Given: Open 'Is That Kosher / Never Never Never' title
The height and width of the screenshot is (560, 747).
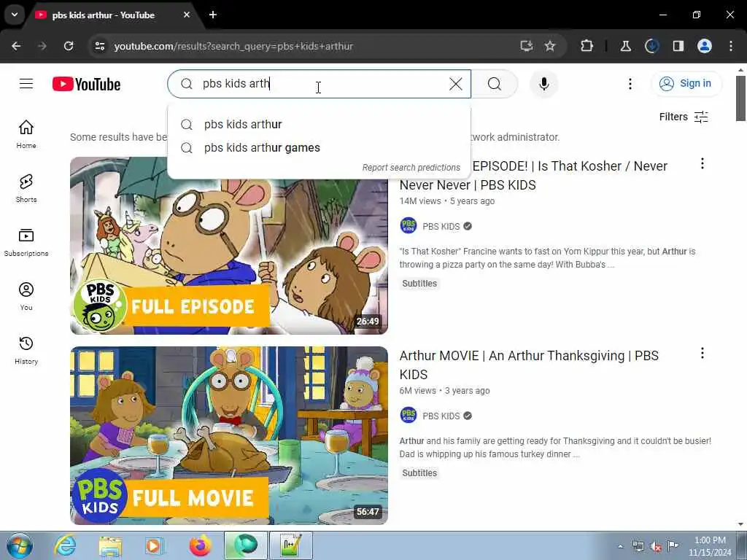Looking at the screenshot, I should coord(533,175).
